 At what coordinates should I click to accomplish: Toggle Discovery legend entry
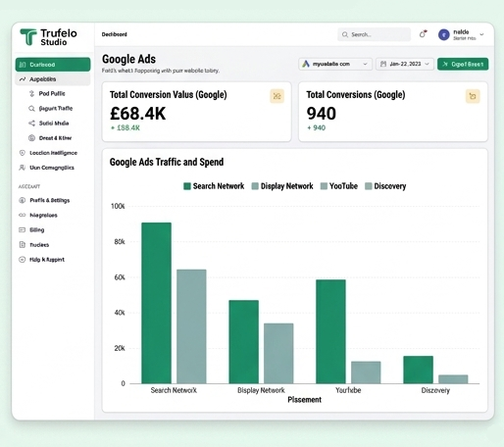385,186
